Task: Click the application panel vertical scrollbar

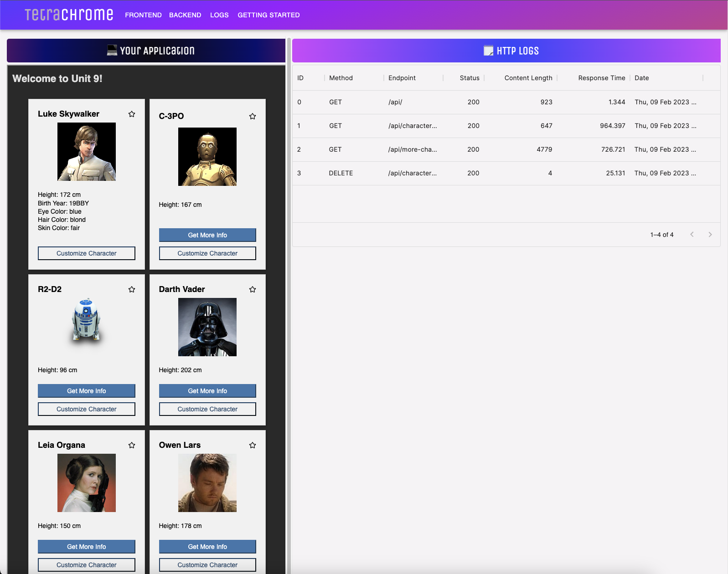Action: (288, 306)
